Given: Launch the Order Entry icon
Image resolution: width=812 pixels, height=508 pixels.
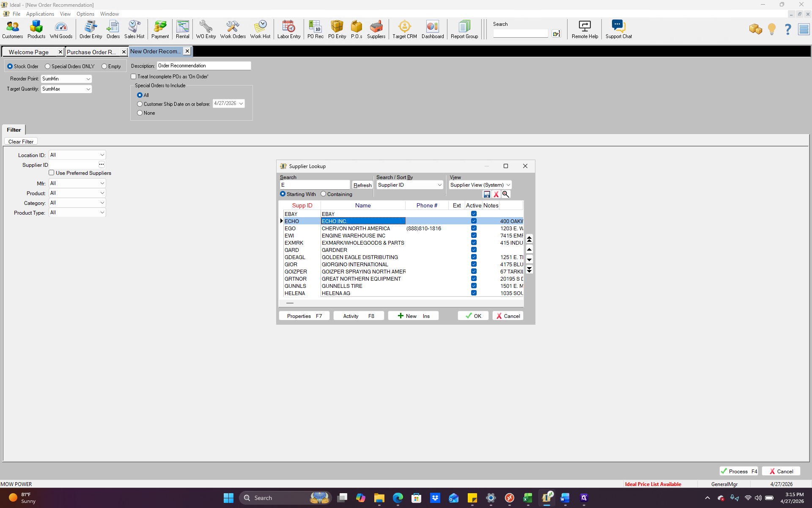Looking at the screenshot, I should tap(91, 30).
